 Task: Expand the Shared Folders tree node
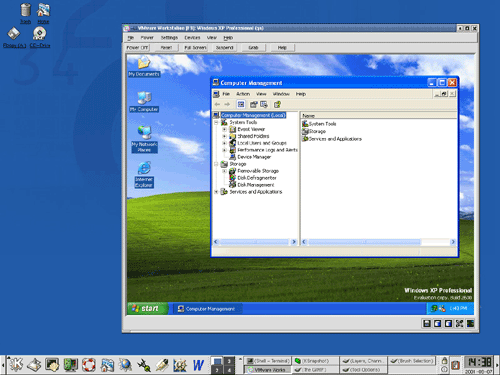(x=224, y=136)
